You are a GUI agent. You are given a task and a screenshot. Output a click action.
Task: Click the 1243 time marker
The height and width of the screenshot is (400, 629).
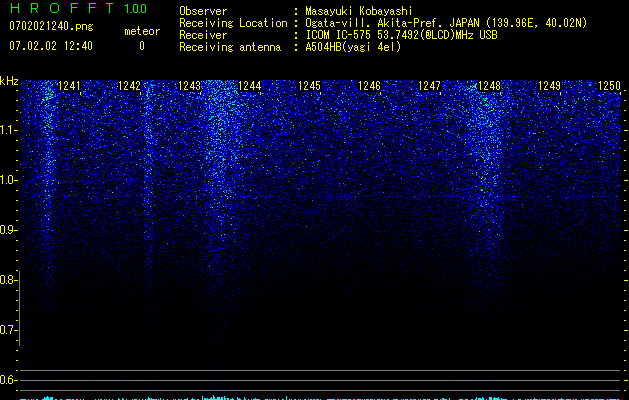[189, 86]
